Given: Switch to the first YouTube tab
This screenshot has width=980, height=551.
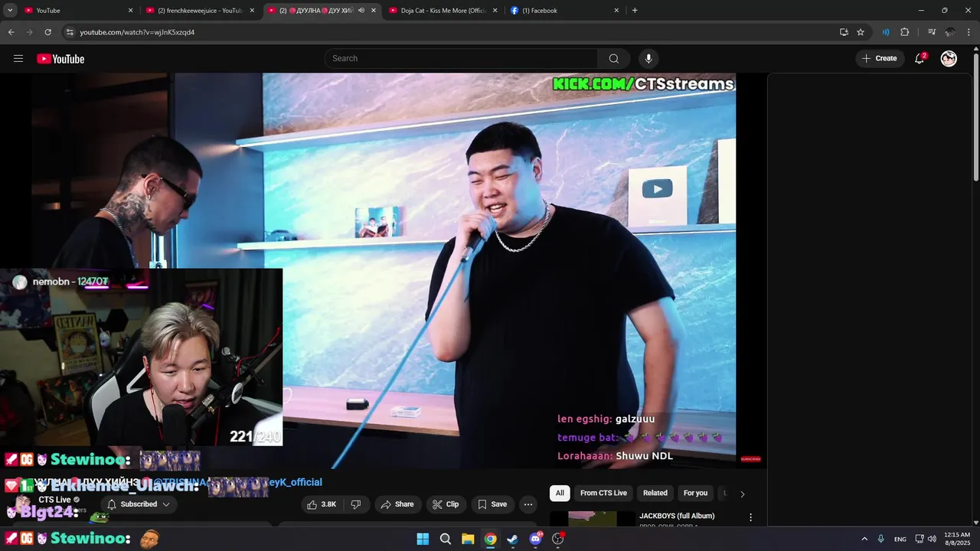Looking at the screenshot, I should coord(78,11).
